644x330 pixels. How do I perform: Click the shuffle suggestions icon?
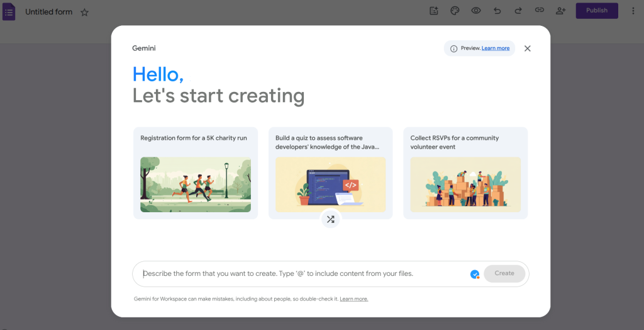331,219
